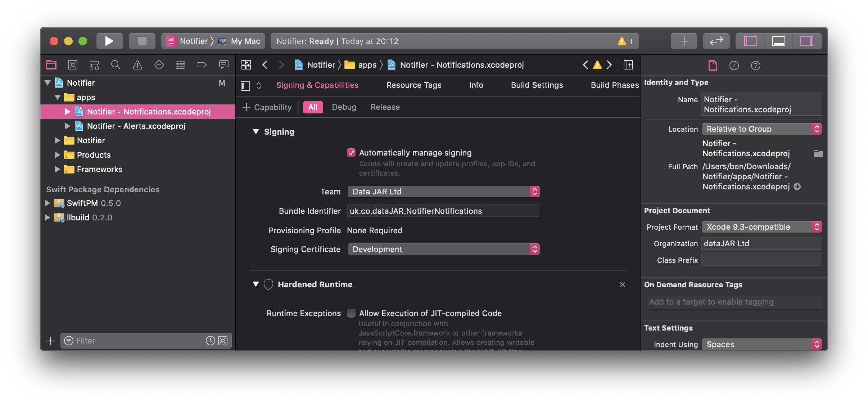Screen dimensions: 868x404
Task: Expand the Notifier - Alerts.xcodeproj item
Action: click(68, 126)
